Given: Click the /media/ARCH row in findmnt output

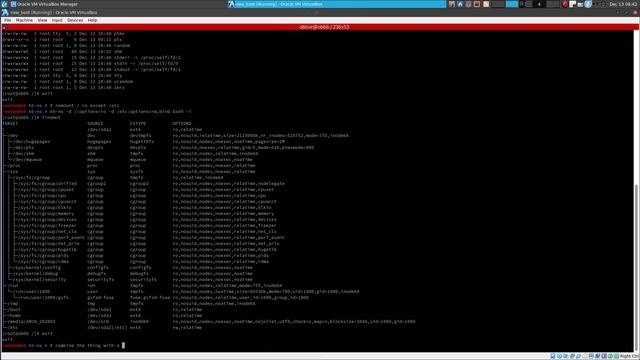Looking at the screenshot, I should click(x=209, y=322).
